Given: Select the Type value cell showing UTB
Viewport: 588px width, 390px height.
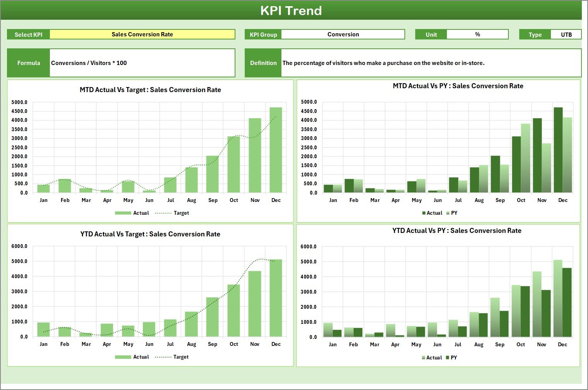Looking at the screenshot, I should 566,35.
